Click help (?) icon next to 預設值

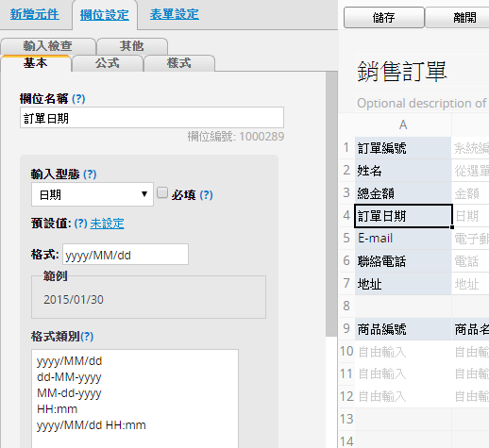(80, 224)
